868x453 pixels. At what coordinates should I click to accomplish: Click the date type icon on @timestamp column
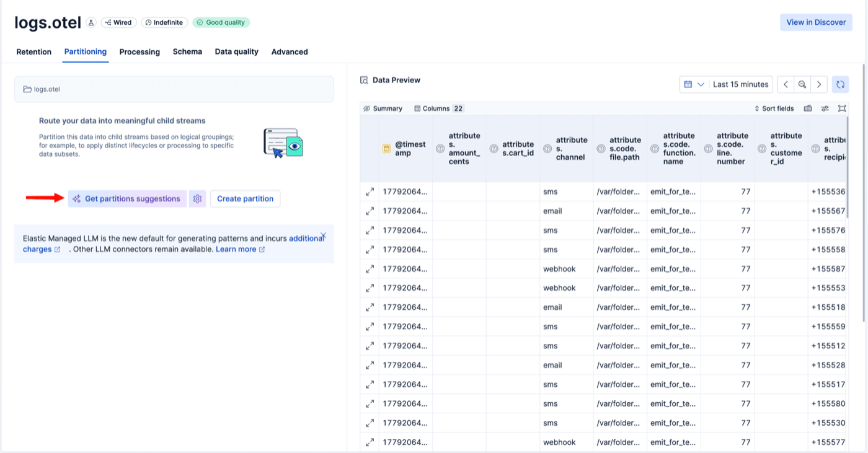(387, 149)
